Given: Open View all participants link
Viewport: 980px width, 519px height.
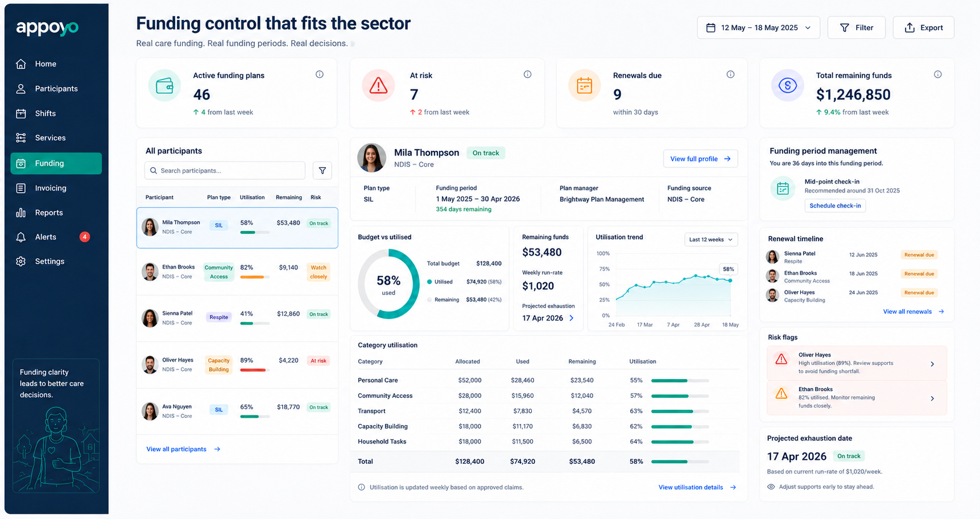Looking at the screenshot, I should tap(183, 449).
